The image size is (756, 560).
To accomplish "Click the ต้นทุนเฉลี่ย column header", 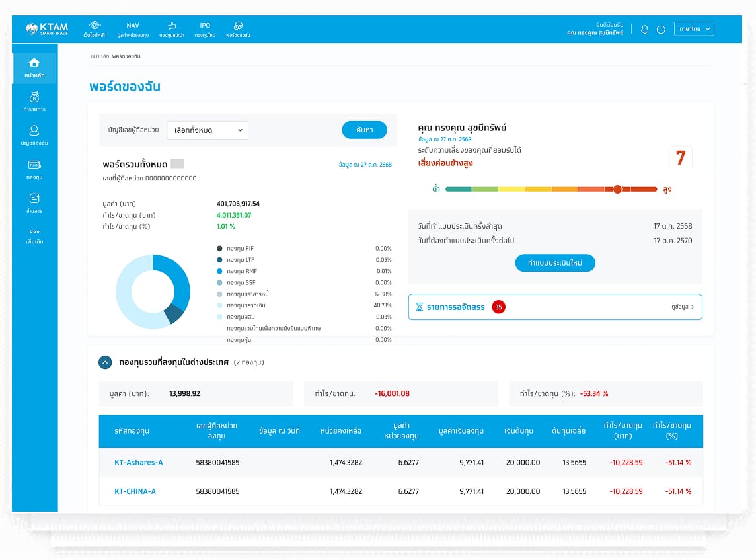I will 568,430.
